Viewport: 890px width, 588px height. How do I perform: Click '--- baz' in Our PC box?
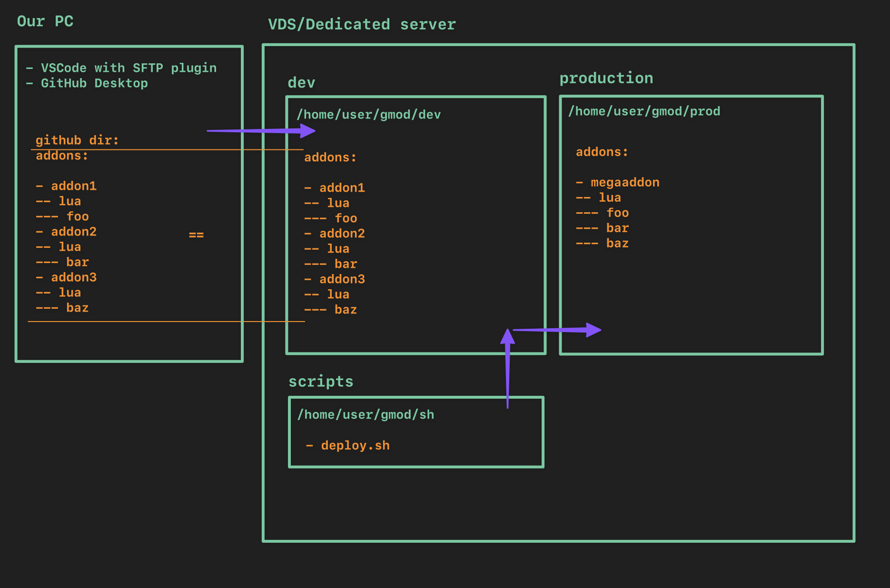pyautogui.click(x=62, y=308)
